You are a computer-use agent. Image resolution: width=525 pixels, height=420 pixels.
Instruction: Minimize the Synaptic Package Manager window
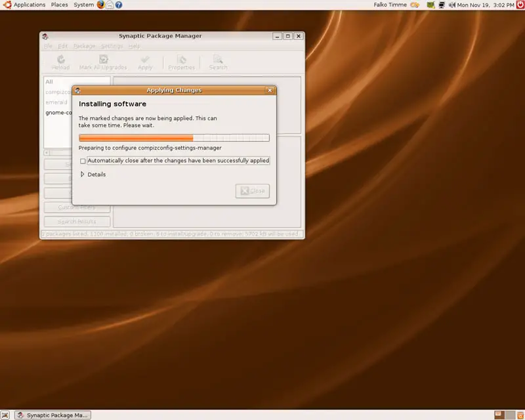pyautogui.click(x=277, y=36)
